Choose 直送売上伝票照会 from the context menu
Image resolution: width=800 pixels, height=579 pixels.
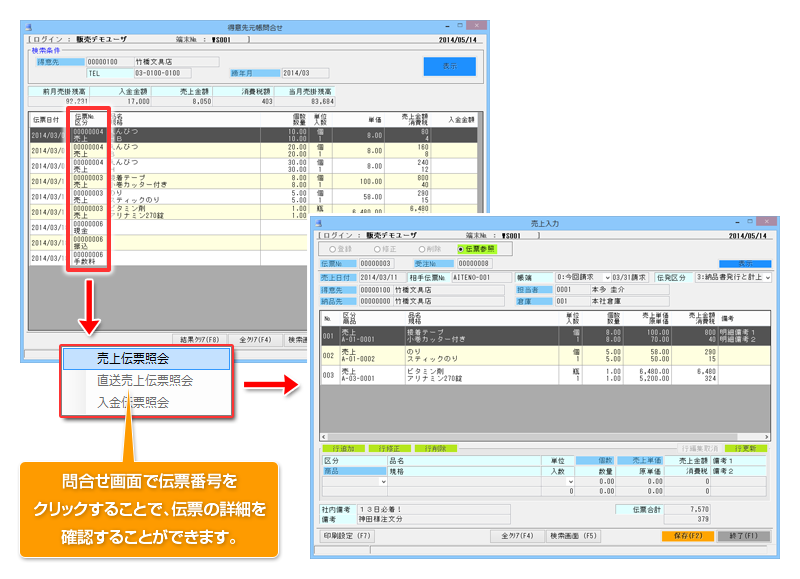point(146,381)
